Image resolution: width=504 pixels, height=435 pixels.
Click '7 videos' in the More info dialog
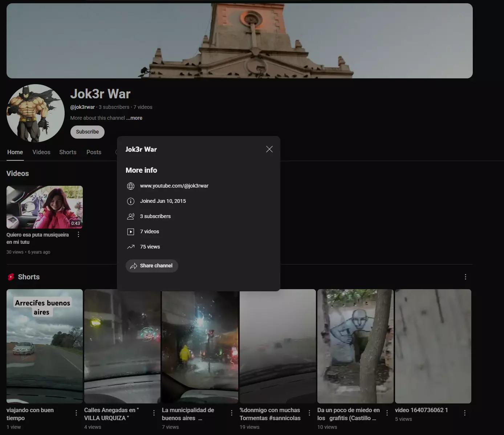(x=150, y=231)
